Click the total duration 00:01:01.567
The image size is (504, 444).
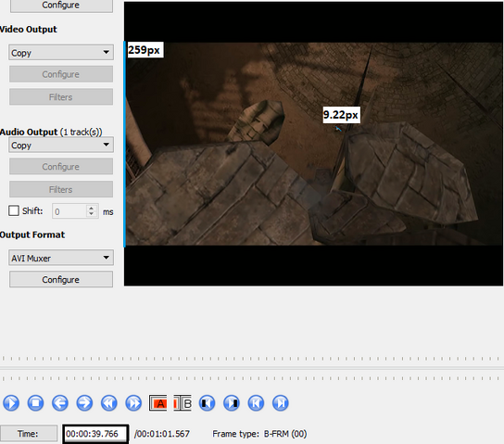pyautogui.click(x=162, y=434)
